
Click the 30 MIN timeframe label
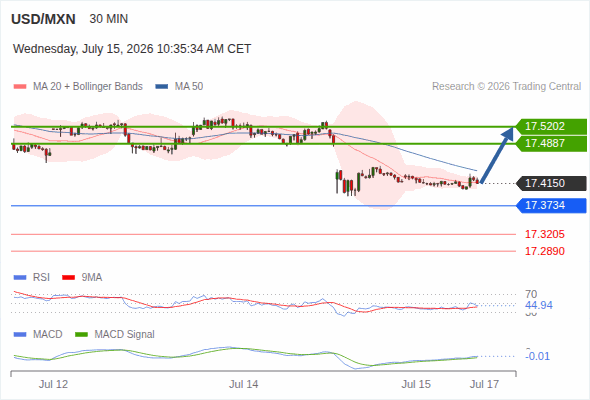pyautogui.click(x=109, y=19)
